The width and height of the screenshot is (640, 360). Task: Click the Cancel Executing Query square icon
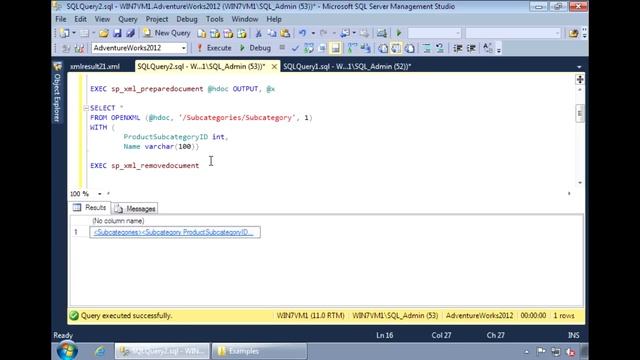(x=282, y=48)
